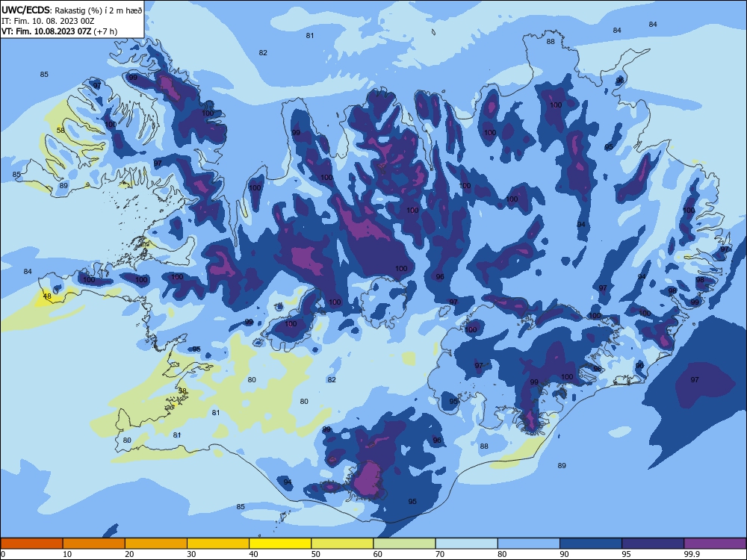
Task: Click the amber 30–40 legend color block
Action: [218, 544]
